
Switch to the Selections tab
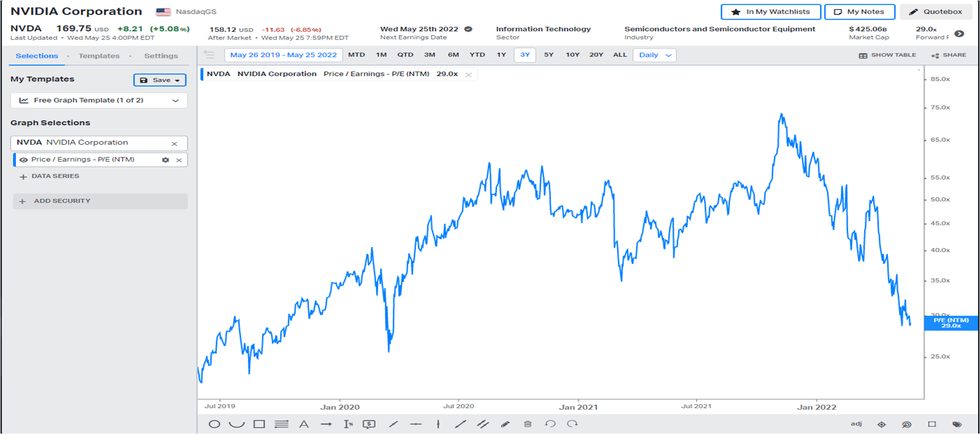[x=37, y=56]
